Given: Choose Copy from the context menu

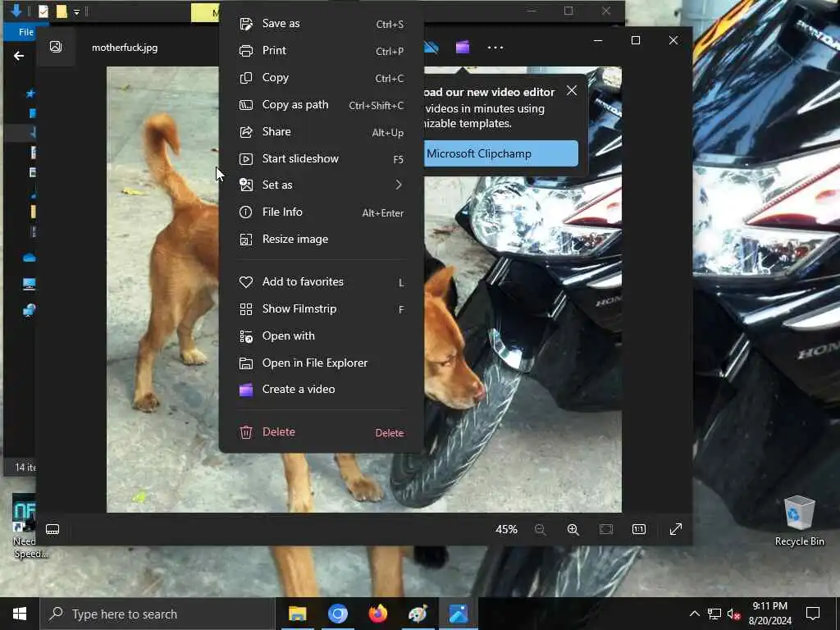Looking at the screenshot, I should (x=322, y=78).
